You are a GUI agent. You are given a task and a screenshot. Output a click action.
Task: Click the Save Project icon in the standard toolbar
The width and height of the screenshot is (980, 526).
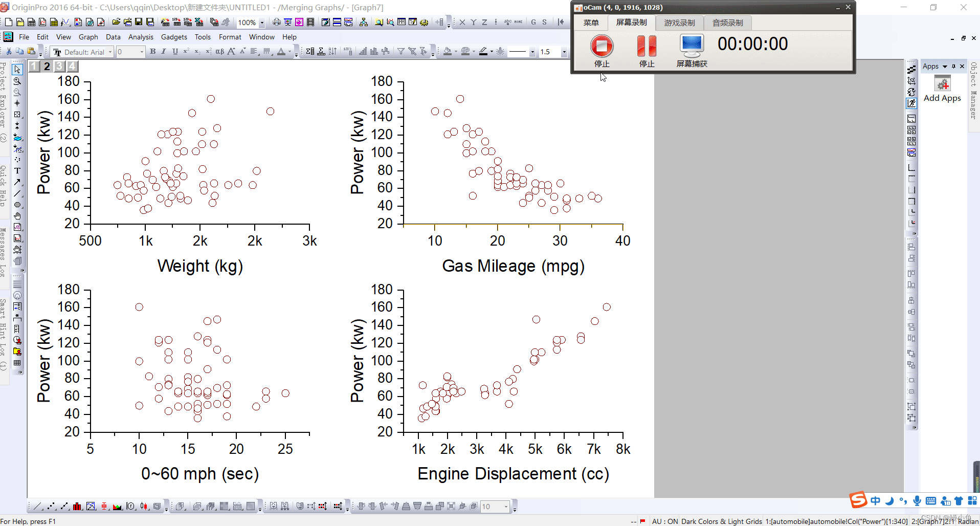[x=138, y=22]
